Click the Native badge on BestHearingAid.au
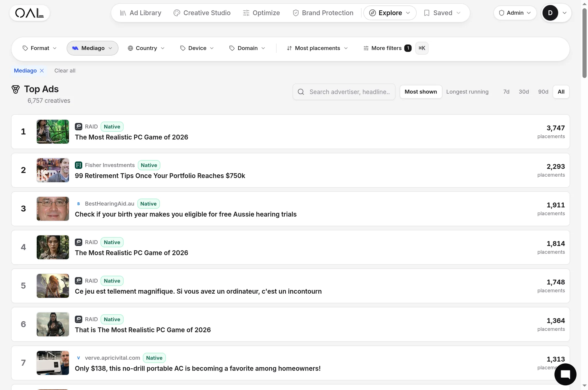The image size is (588, 390). tap(148, 204)
